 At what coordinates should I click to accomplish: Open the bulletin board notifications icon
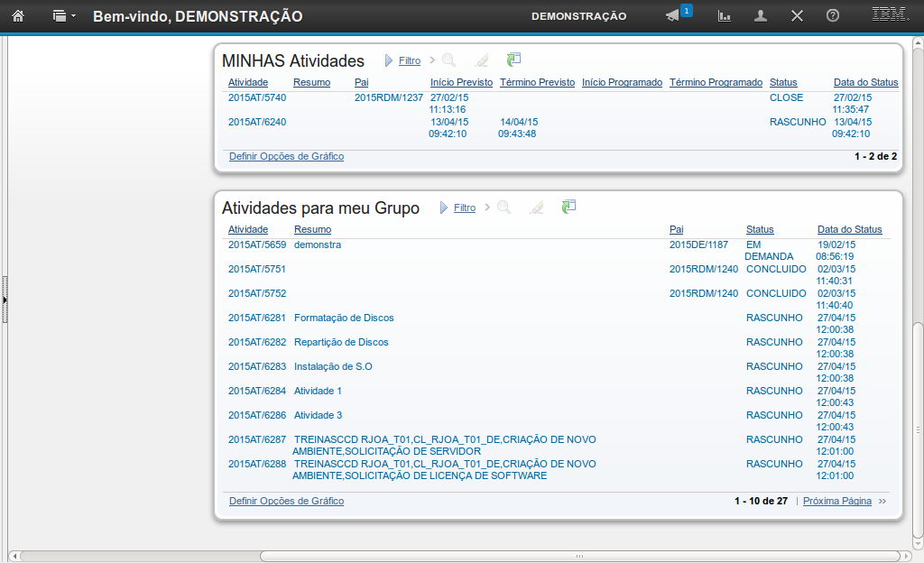673,15
